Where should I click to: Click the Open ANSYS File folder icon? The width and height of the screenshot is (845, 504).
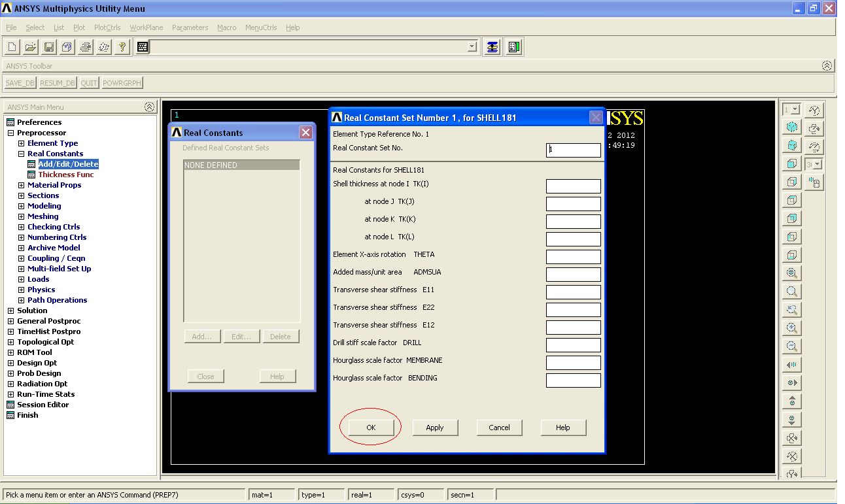click(x=31, y=47)
